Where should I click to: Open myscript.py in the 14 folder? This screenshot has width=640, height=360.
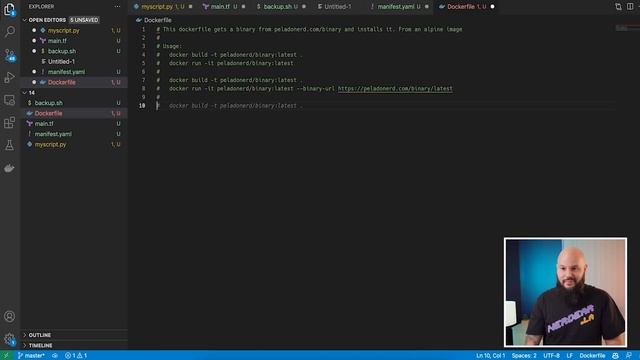click(x=74, y=144)
